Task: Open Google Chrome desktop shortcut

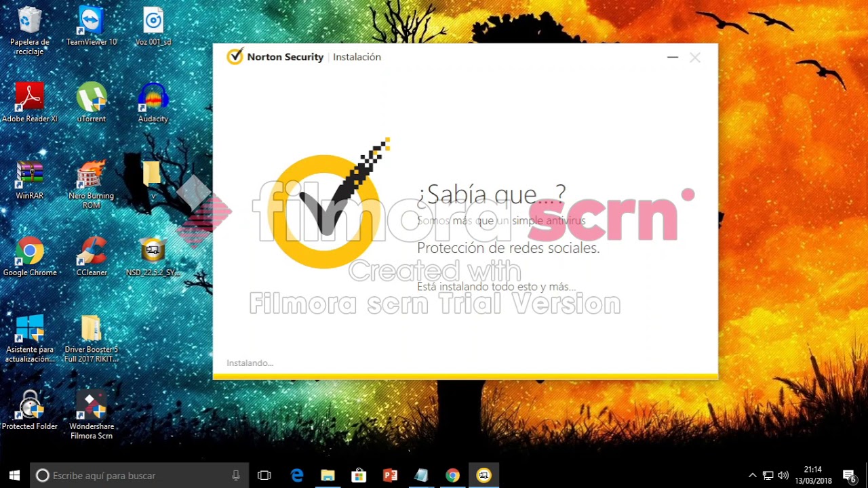Action: 30,258
